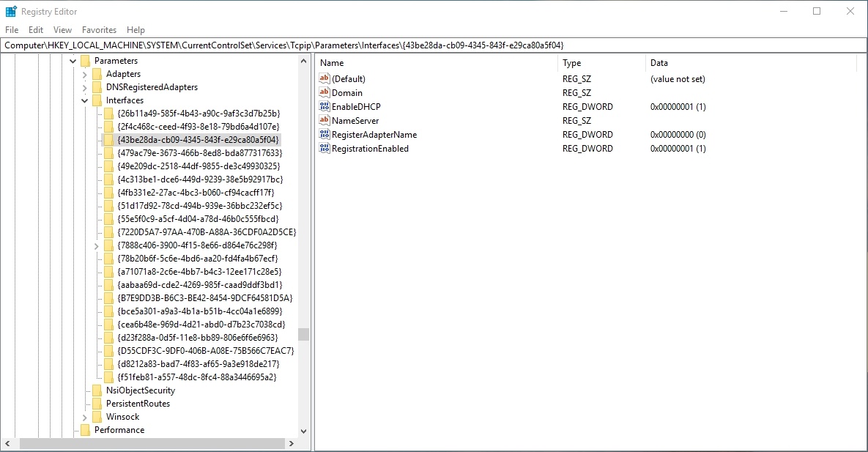Viewport: 868px width, 452px height.
Task: Click the RegistrationEnabled DWORD icon
Action: (x=325, y=148)
